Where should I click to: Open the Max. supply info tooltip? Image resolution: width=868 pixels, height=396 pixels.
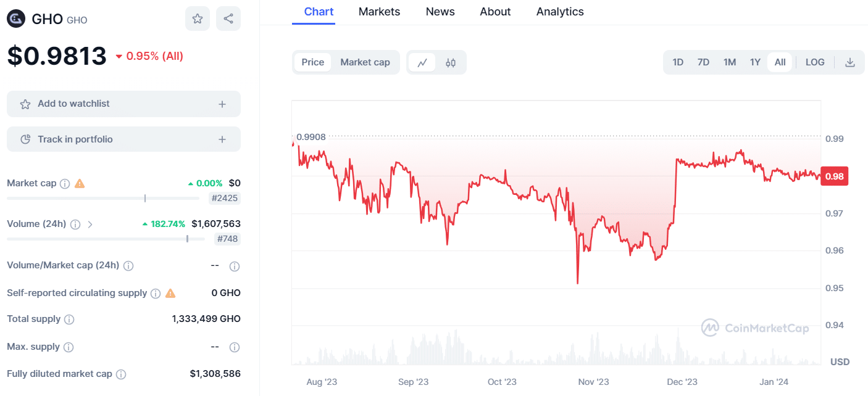coord(68,347)
